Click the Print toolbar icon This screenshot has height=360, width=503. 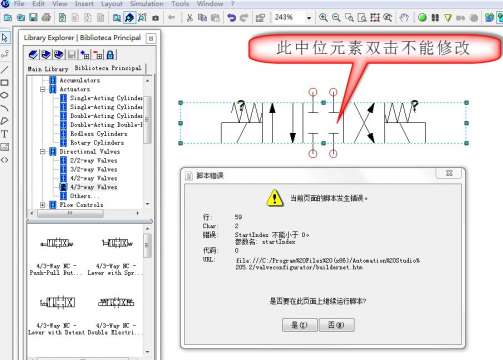click(46, 17)
